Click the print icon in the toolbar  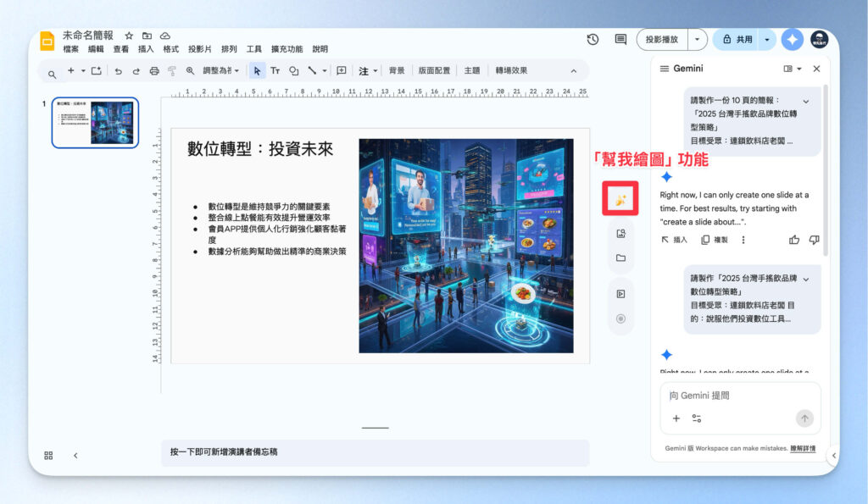pyautogui.click(x=153, y=71)
